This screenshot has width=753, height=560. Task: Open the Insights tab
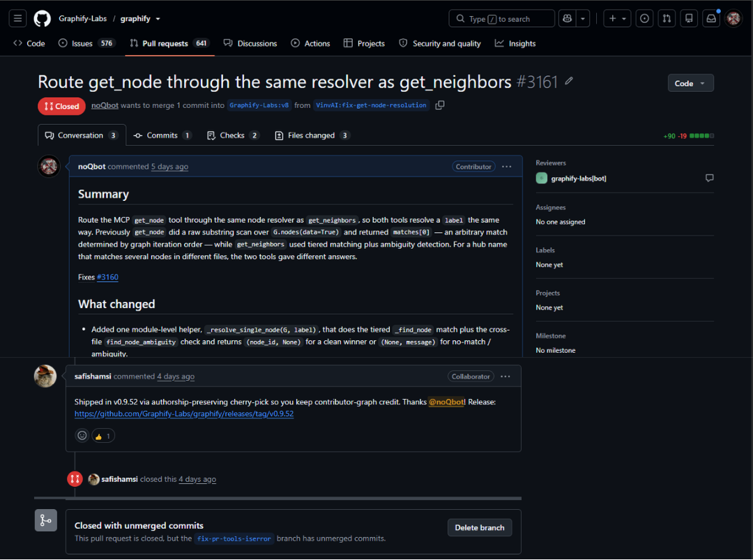pyautogui.click(x=515, y=44)
